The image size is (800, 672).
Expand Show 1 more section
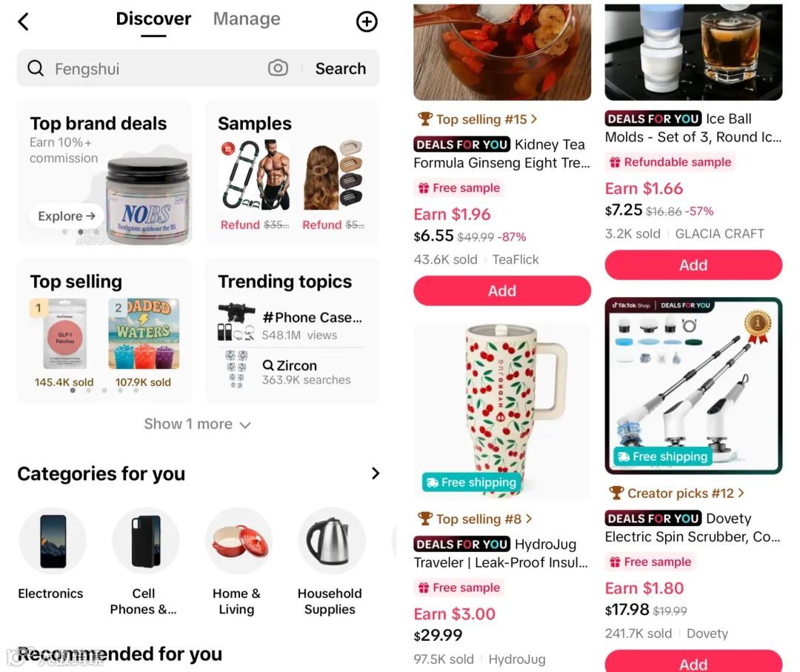198,424
